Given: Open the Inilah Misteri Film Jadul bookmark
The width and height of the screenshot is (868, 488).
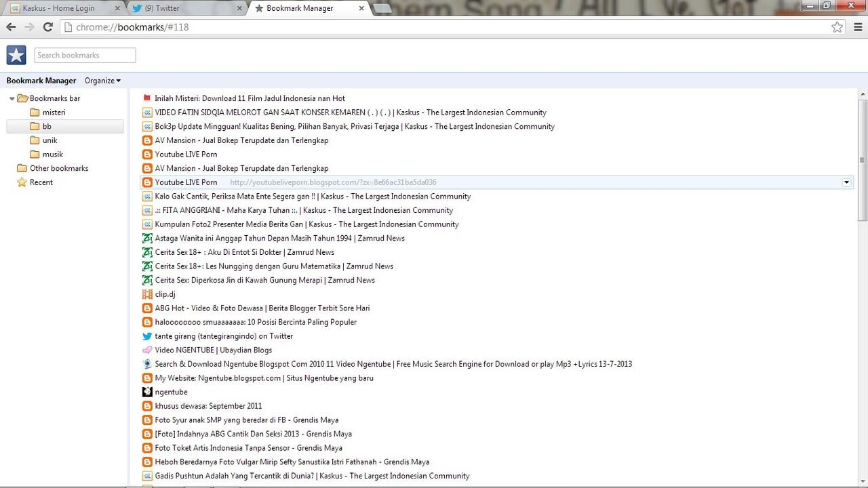Looking at the screenshot, I should [x=250, y=98].
